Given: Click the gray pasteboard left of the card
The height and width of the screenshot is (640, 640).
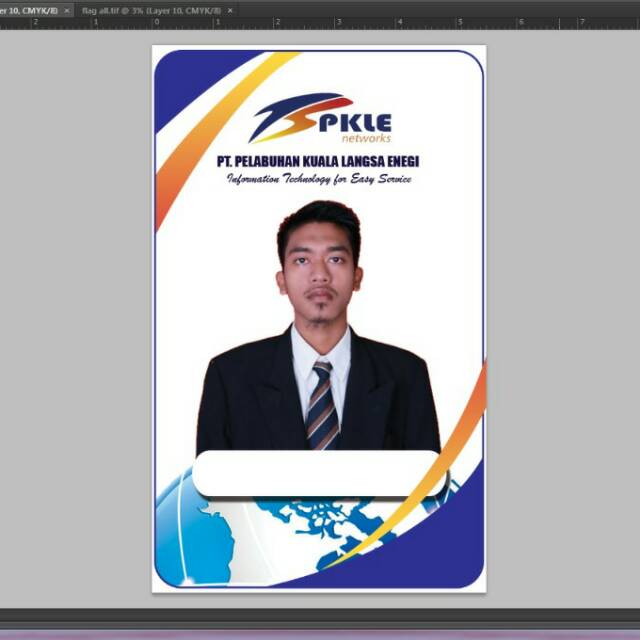Looking at the screenshot, I should coord(75,320).
